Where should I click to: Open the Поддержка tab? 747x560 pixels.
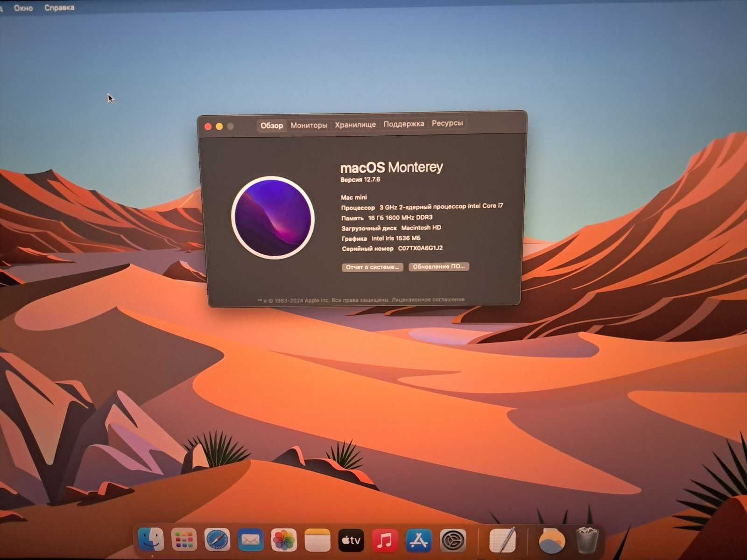click(404, 124)
